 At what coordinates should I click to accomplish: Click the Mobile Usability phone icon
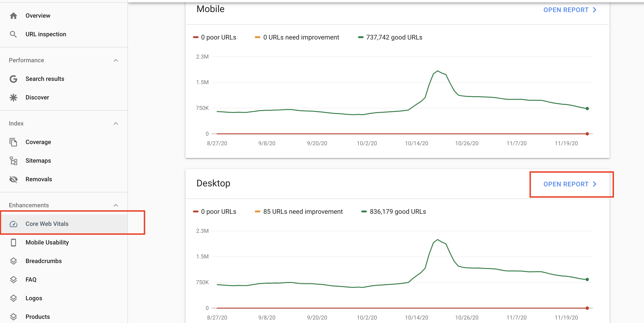click(x=13, y=242)
